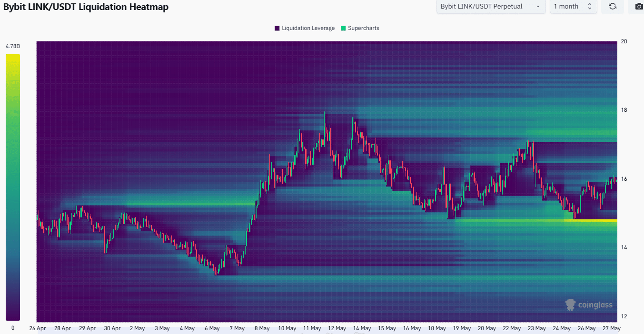The width and height of the screenshot is (644, 334).
Task: Toggle the Supercharts legend item
Action: (x=360, y=28)
